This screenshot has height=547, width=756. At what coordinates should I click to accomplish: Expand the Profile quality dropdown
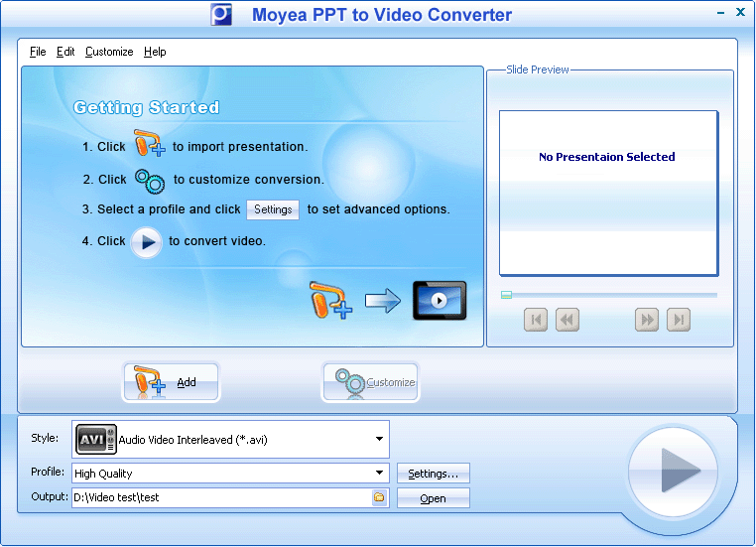click(x=379, y=474)
